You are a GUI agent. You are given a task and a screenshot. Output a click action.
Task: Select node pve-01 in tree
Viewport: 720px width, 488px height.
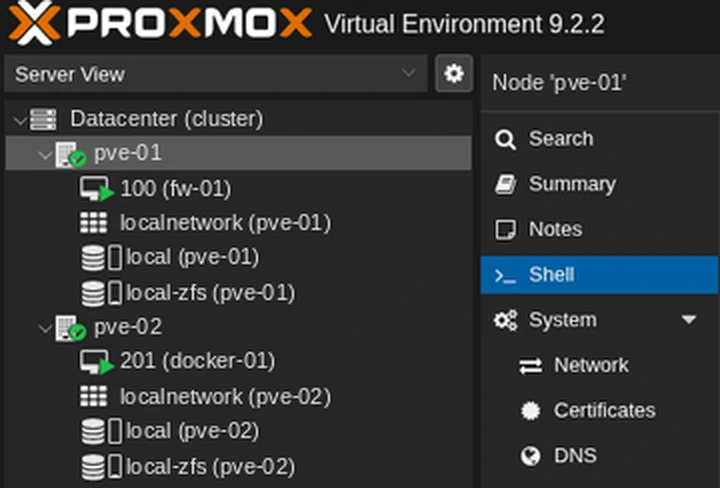pos(128,153)
